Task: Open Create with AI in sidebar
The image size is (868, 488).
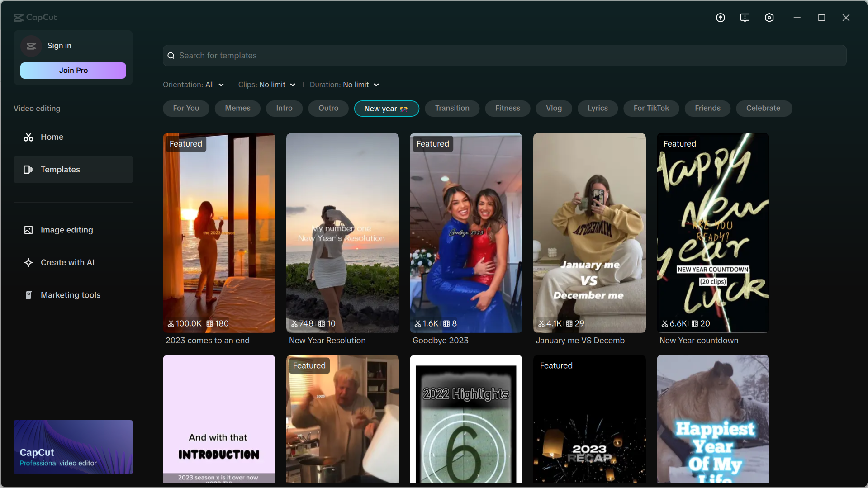Action: [x=73, y=263]
